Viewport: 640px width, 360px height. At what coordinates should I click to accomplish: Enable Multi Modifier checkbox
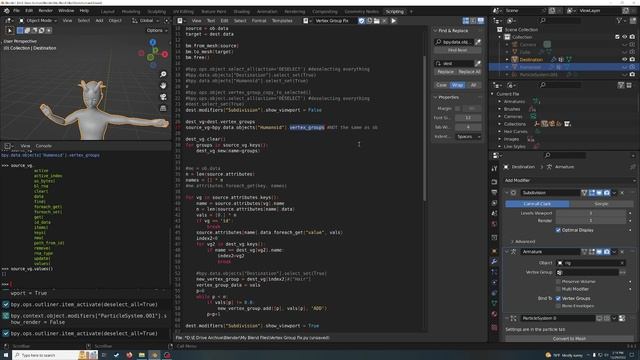(x=558, y=289)
